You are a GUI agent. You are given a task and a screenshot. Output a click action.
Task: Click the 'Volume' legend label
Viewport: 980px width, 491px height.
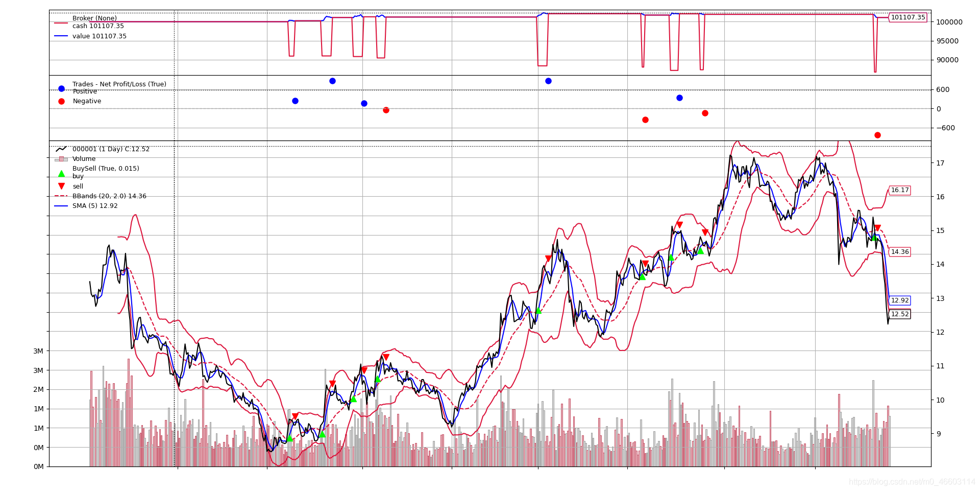click(x=84, y=159)
